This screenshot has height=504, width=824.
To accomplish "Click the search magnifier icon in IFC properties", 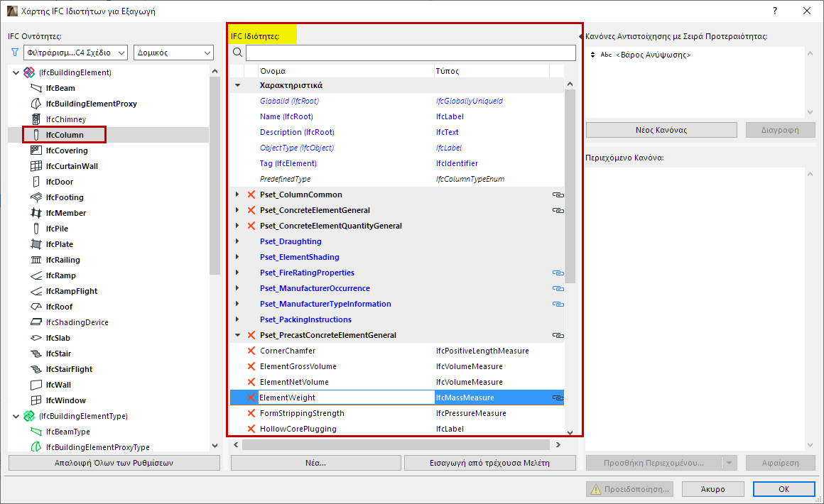I will click(x=237, y=53).
